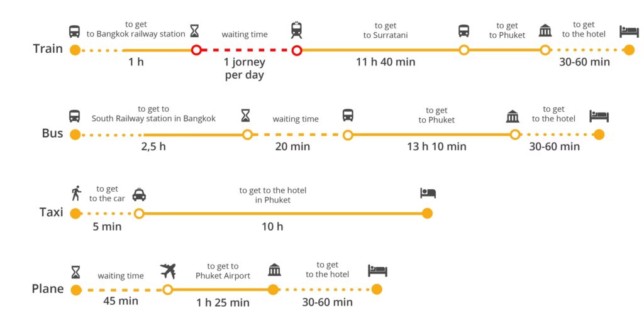Screen dimensions: 644x335
Task: Click the "13 h 10 min" duration text
Action: 436,146
